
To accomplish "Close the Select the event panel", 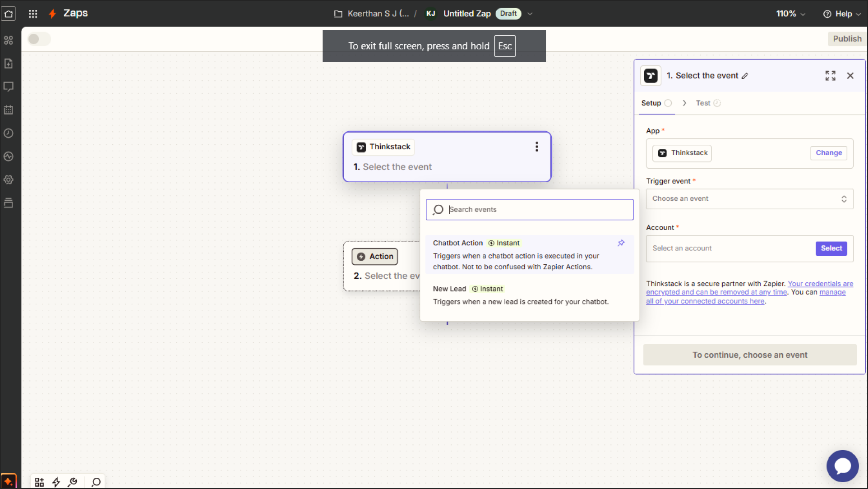I will coord(850,76).
